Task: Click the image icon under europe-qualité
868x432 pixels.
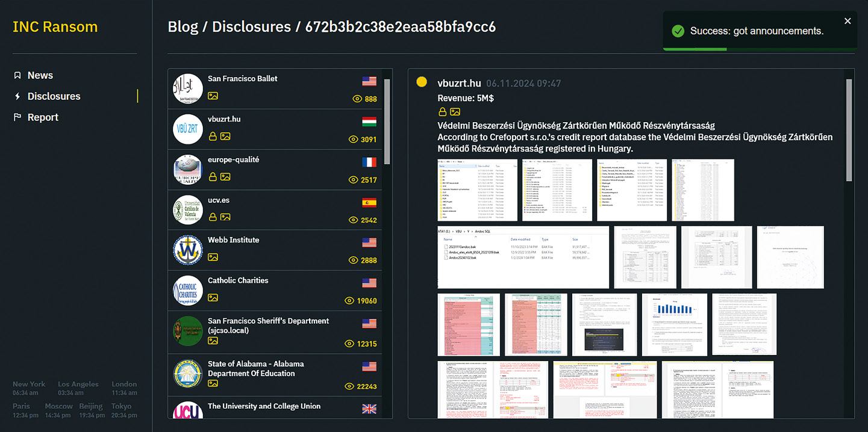Action: tap(225, 176)
